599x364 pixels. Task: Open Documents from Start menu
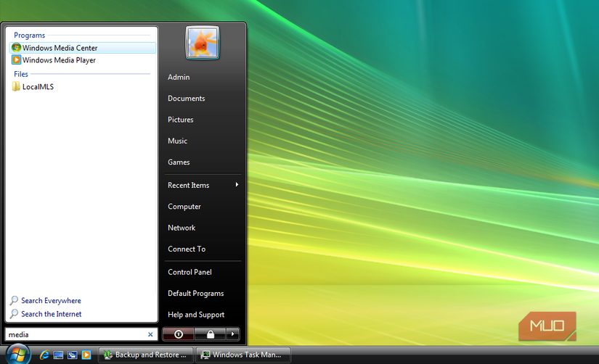click(x=186, y=99)
